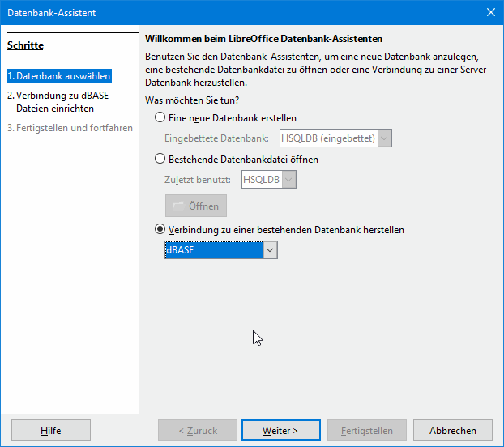Image resolution: width=504 pixels, height=447 pixels.
Task: Click the 'Schritte' heading
Action: pos(25,45)
